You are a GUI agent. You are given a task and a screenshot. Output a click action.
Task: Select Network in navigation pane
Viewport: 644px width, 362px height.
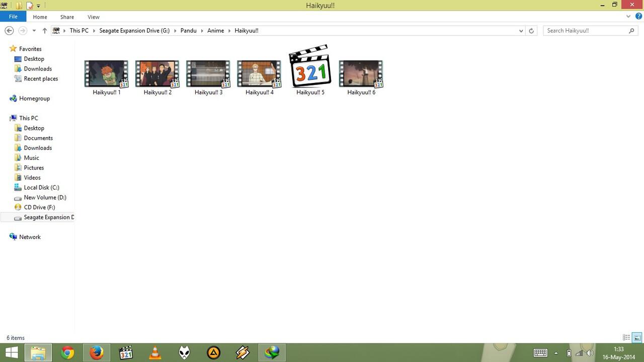(x=30, y=237)
